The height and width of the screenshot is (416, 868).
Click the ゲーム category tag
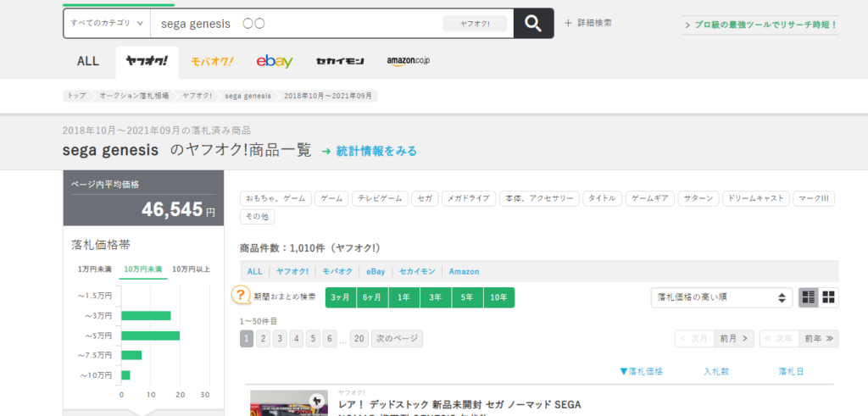[x=331, y=198]
